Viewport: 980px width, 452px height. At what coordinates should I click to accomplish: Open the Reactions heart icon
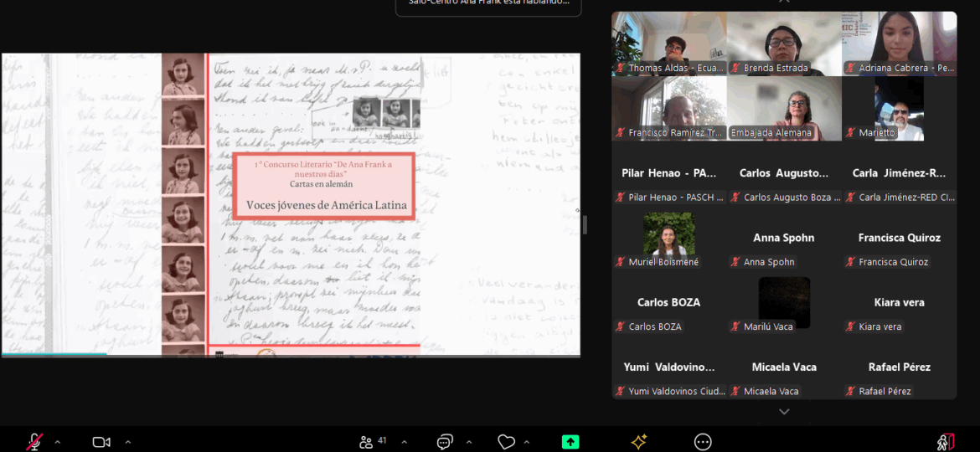point(506,442)
